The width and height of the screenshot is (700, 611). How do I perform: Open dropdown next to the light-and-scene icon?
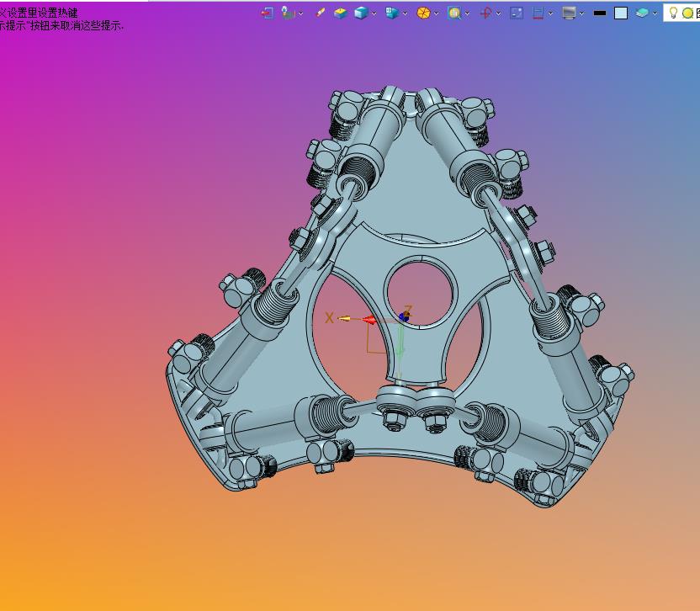click(301, 13)
